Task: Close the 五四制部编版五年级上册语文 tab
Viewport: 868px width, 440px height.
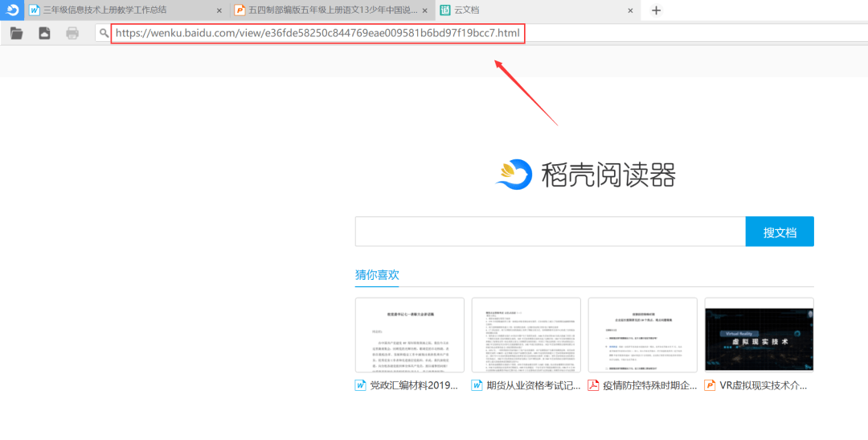Action: coord(424,10)
